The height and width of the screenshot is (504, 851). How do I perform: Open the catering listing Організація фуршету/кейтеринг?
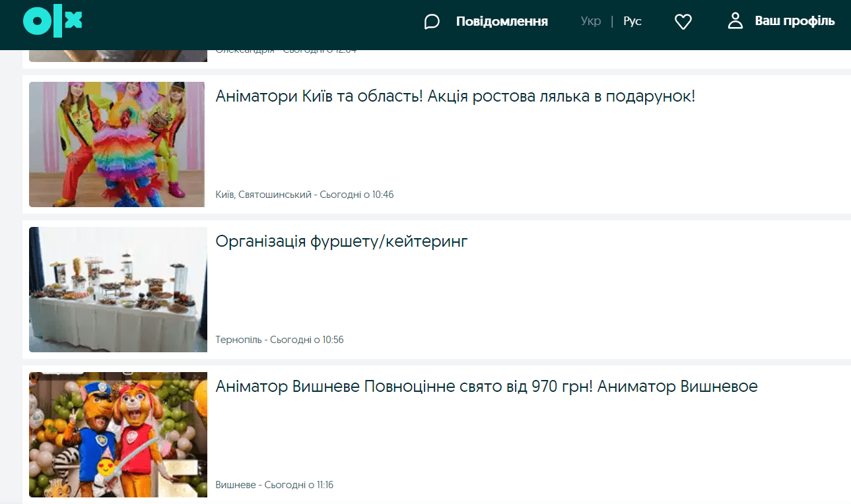tap(341, 241)
